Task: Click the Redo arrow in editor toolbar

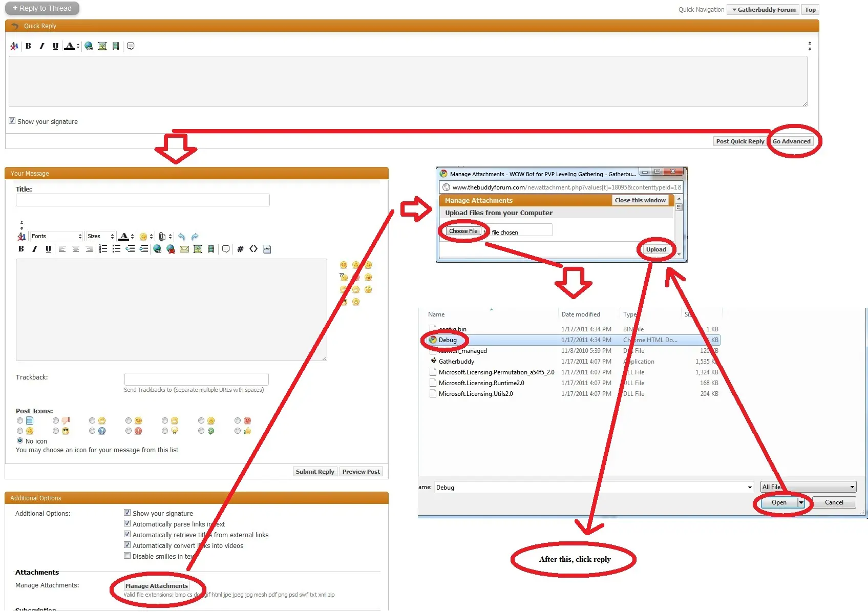Action: [x=195, y=237]
